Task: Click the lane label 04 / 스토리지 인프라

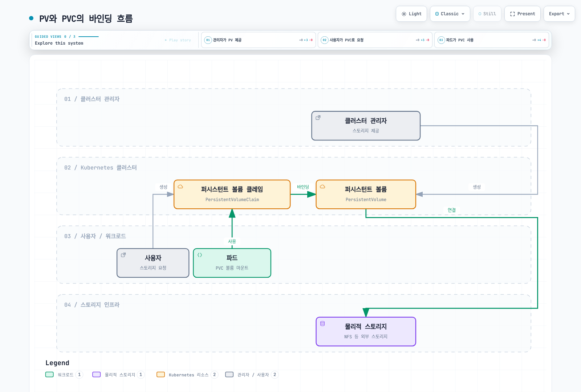Action: (92, 305)
